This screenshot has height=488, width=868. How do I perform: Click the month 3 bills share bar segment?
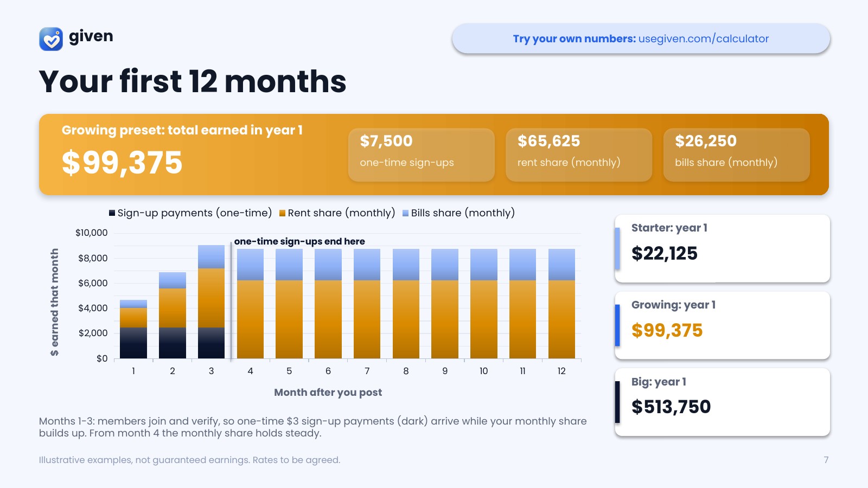click(x=211, y=256)
